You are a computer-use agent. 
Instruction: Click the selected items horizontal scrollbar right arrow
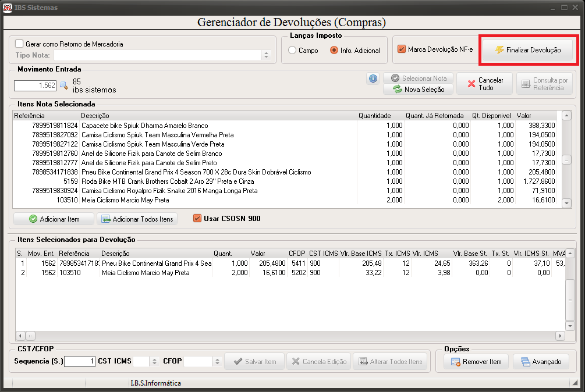pos(560,336)
